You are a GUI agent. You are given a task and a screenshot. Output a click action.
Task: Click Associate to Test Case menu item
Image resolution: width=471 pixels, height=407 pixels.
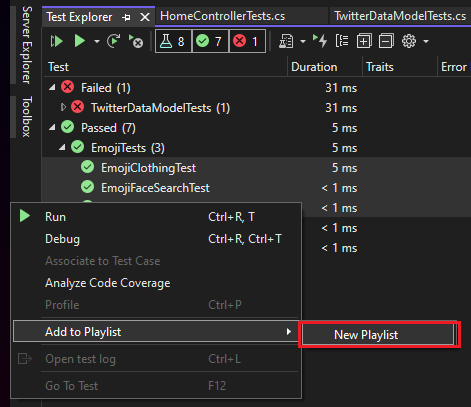click(x=156, y=261)
